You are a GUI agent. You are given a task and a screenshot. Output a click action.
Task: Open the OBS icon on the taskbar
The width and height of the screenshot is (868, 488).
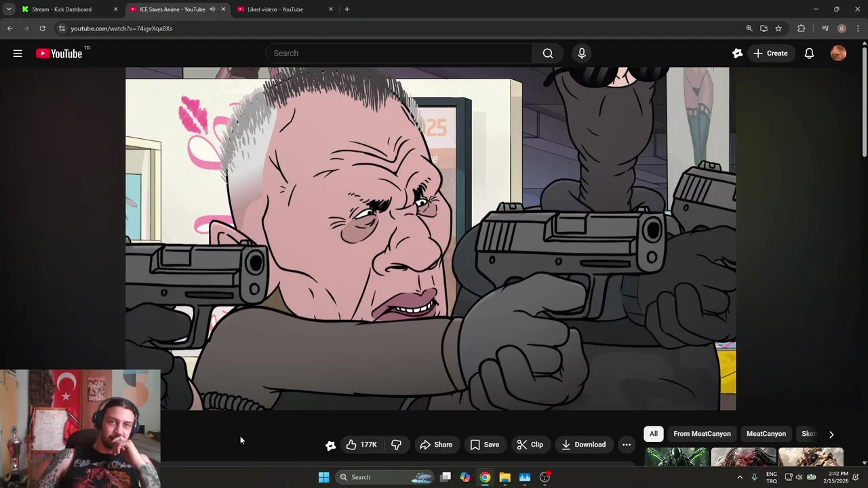[545, 477]
